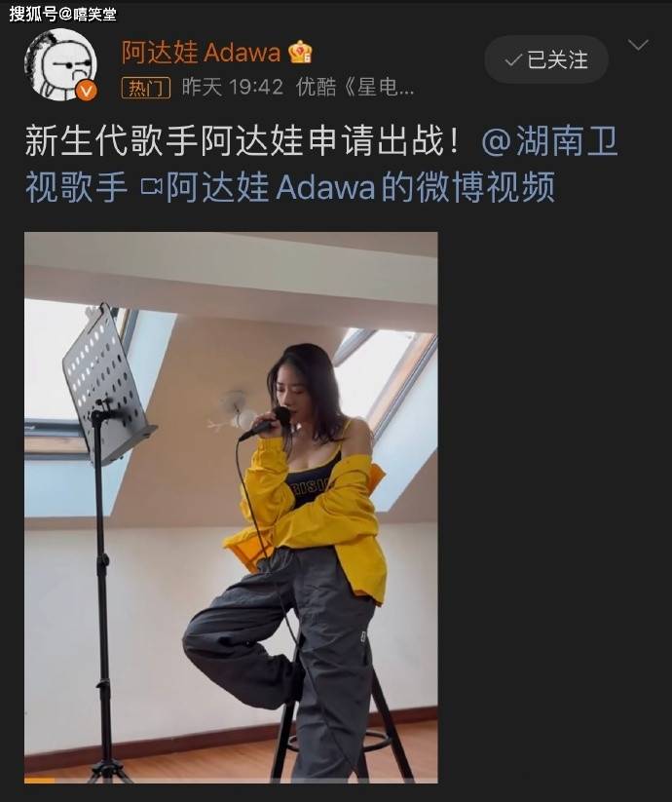Click the 热门 hot tag

click(146, 88)
